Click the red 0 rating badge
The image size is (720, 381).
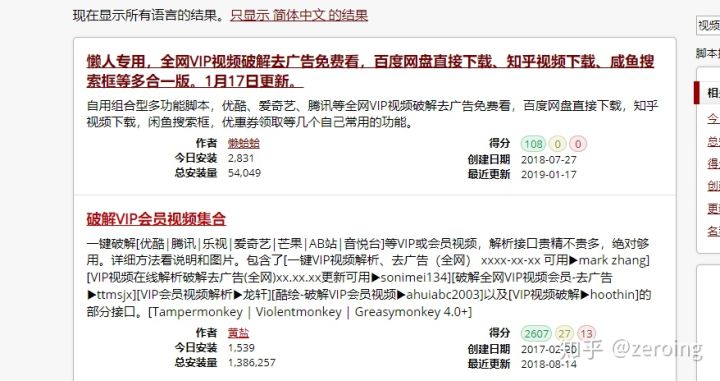[x=578, y=144]
